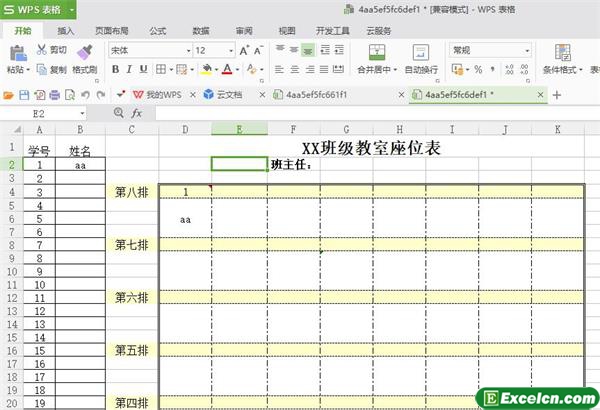The image size is (600, 410).
Task: Click the insert function fx icon
Action: click(x=136, y=113)
